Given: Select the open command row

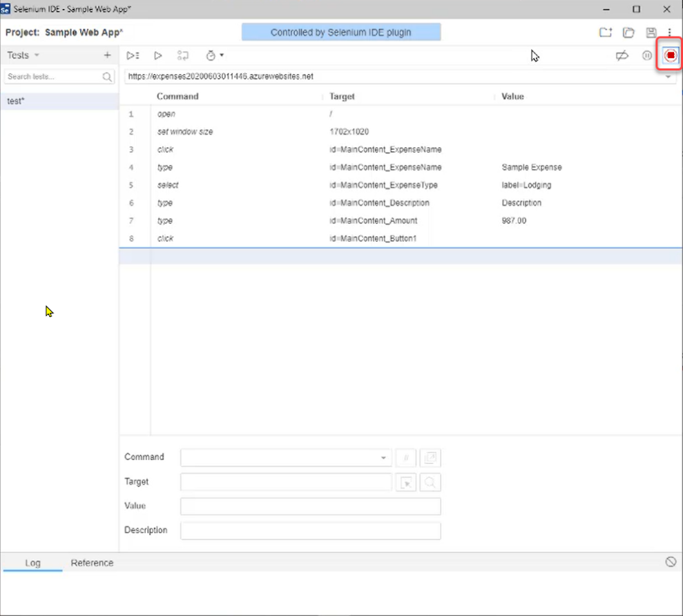Looking at the screenshot, I should coord(401,114).
